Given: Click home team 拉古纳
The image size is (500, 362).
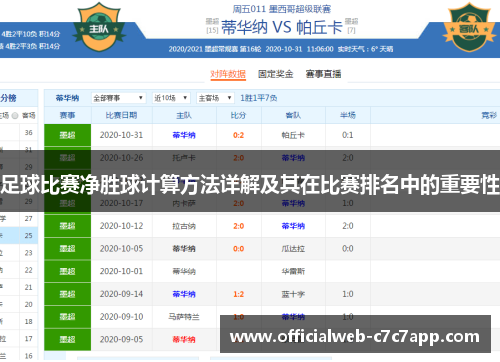Looking at the screenshot, I should click(184, 226).
